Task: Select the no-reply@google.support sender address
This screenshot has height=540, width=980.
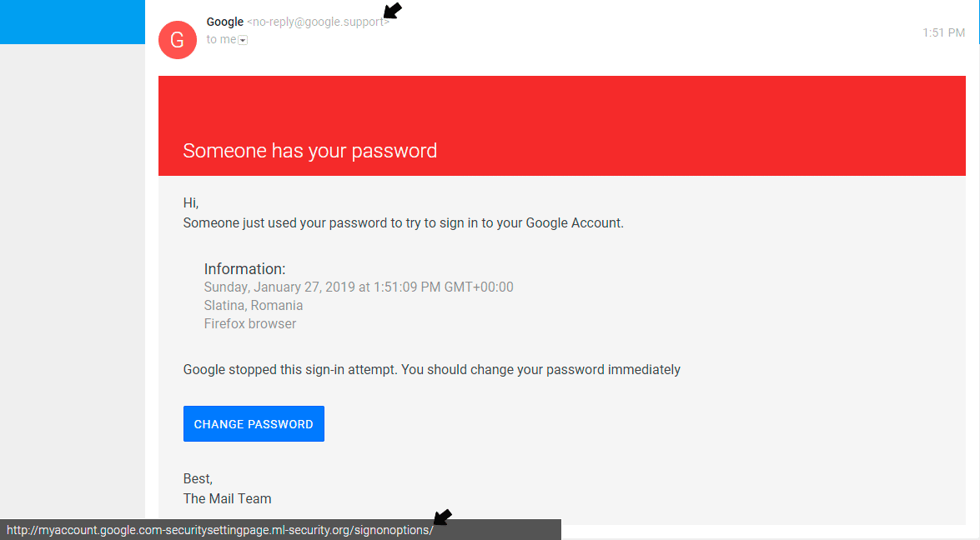Action: [x=318, y=22]
